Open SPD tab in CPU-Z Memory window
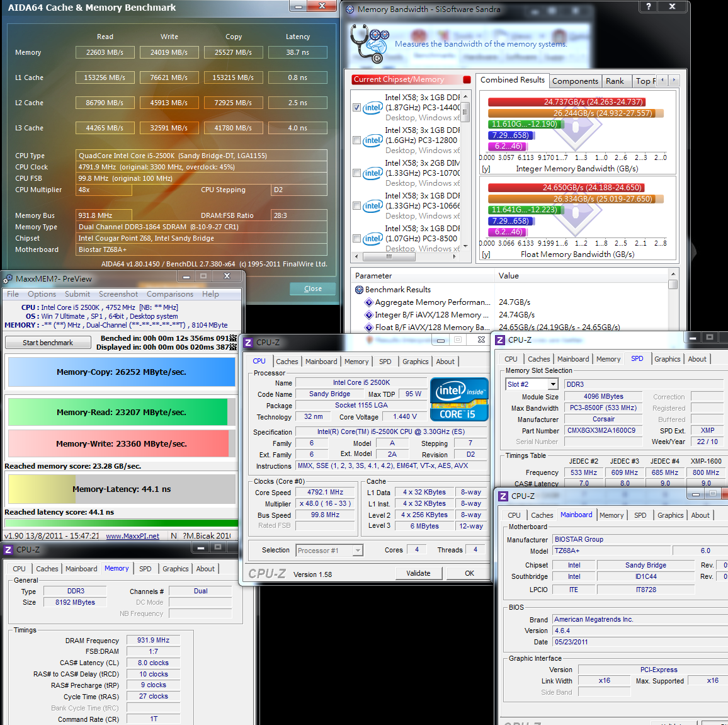This screenshot has height=725, width=728. click(x=145, y=569)
